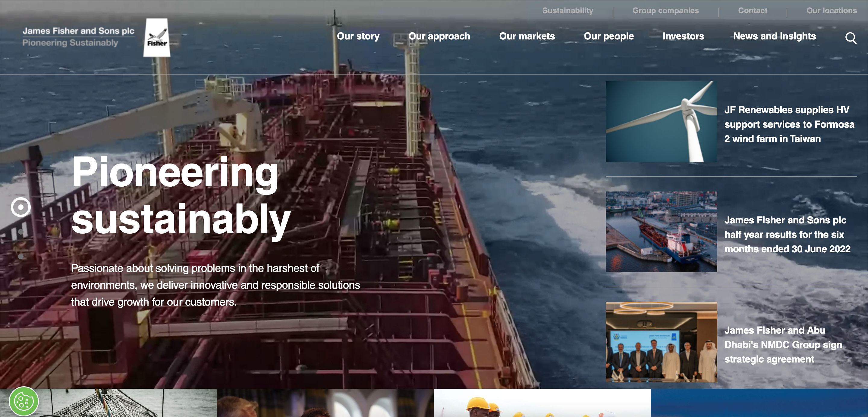Visit the Contact page
Image resolution: width=868 pixels, height=417 pixels.
(753, 11)
